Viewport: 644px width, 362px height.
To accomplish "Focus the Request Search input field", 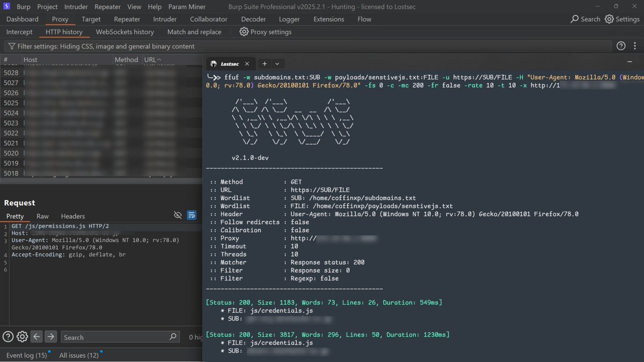I will 120,337.
